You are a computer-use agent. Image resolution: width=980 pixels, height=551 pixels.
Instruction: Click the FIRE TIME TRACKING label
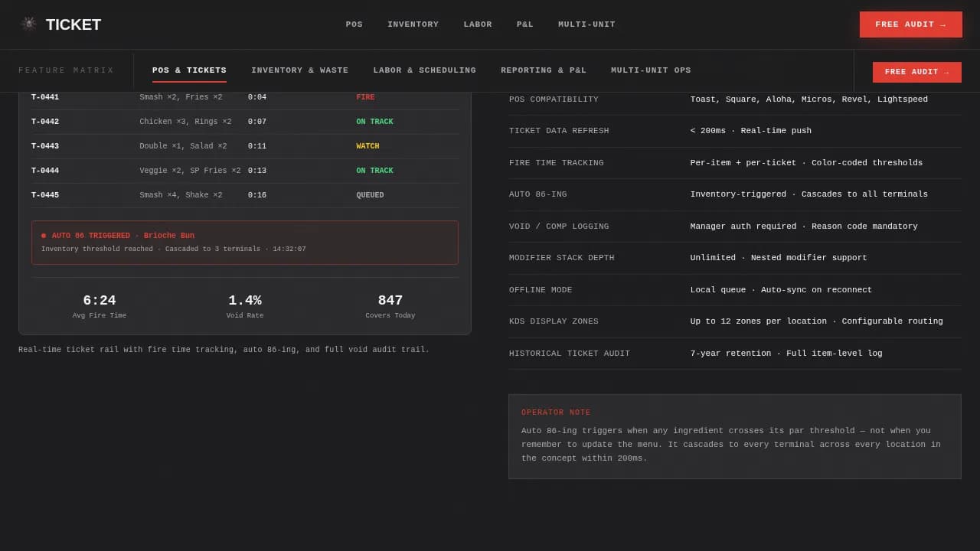pos(557,163)
